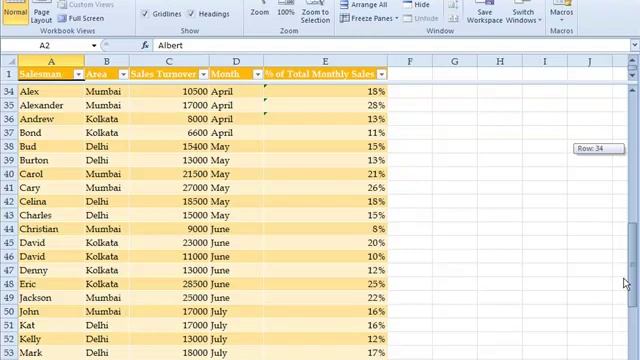Click the formula bar containing Albert

[x=392, y=45]
